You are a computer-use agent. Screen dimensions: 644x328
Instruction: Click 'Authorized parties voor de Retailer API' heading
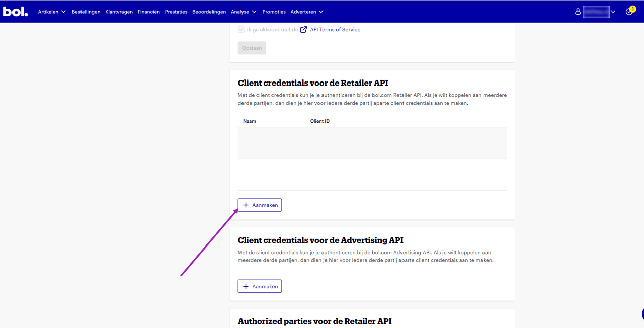314,321
